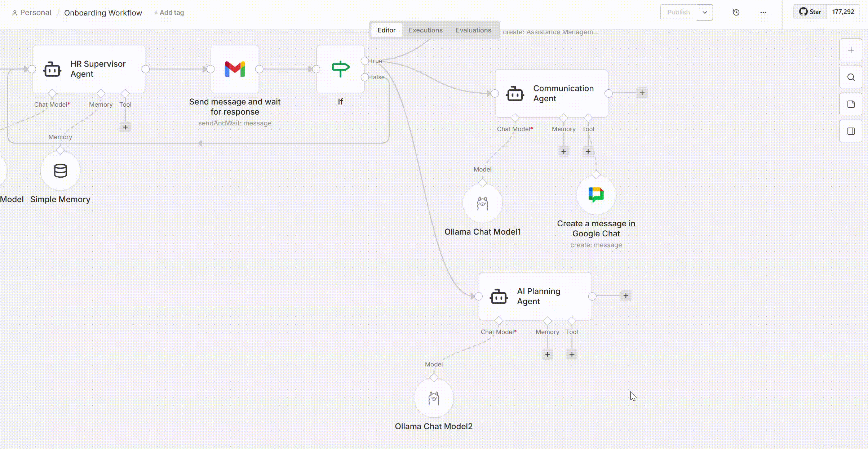Screen dimensions: 868x449
Task: Select the If node signpost icon
Action: [x=340, y=69]
